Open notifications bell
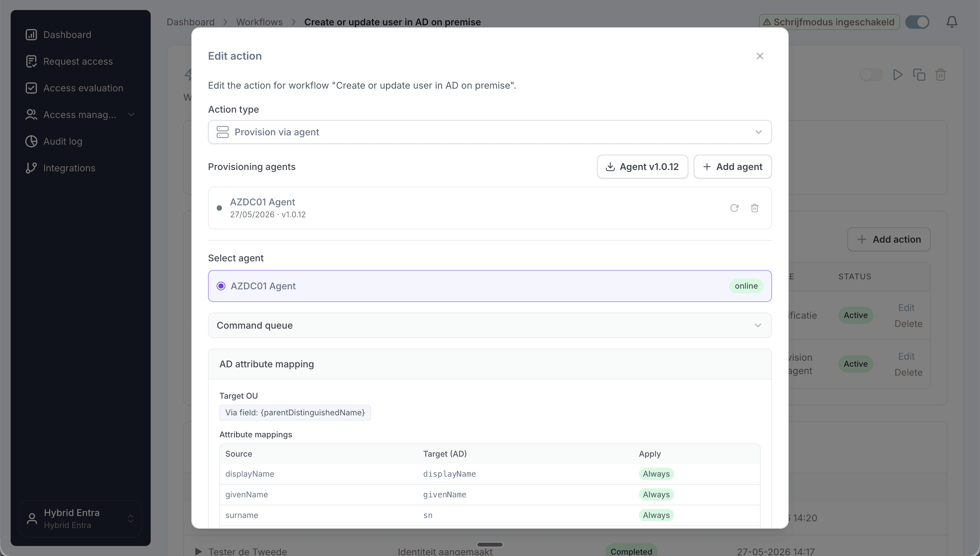980x556 pixels. point(952,22)
